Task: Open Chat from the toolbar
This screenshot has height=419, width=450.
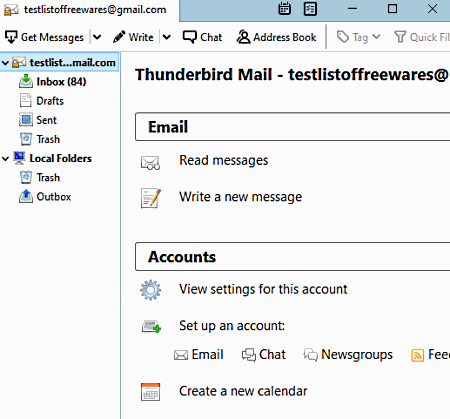Action: 202,37
